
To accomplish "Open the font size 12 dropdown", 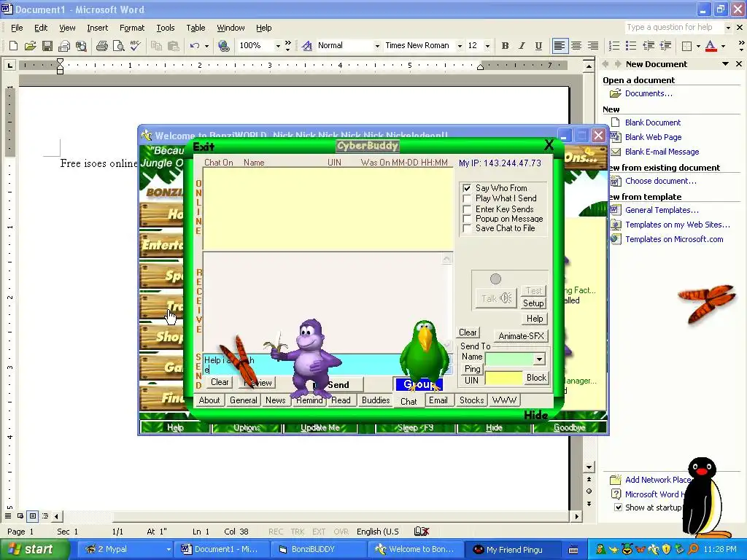I will pos(487,46).
